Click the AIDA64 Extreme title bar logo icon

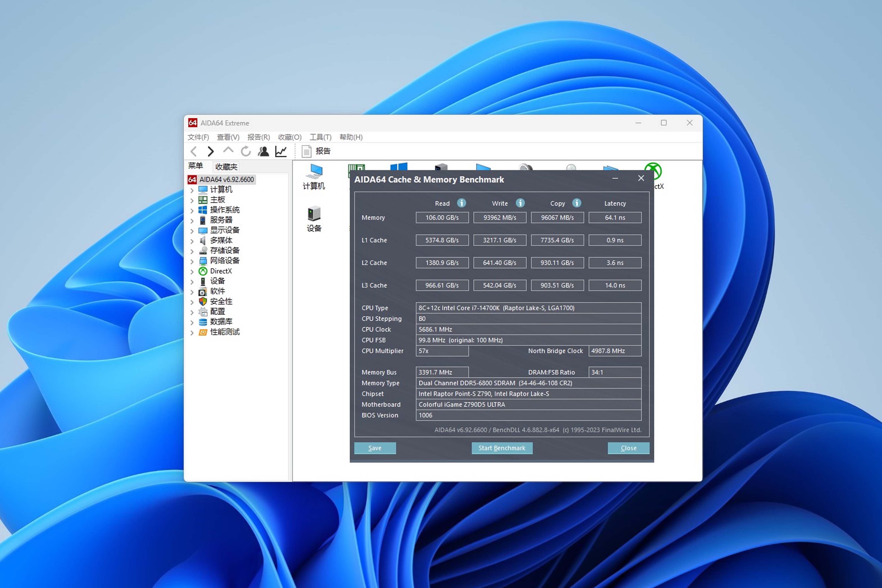pos(193,123)
